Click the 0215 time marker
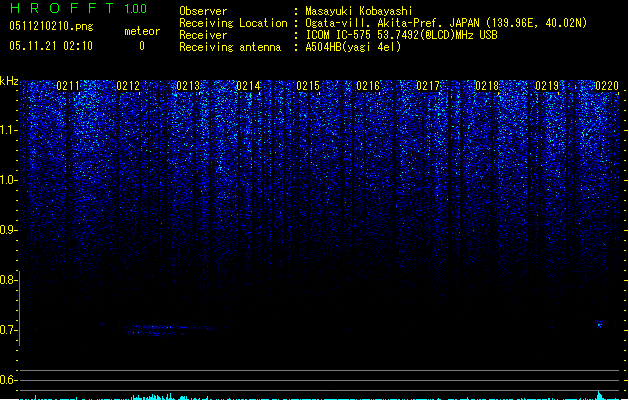629x400 pixels. coord(308,86)
